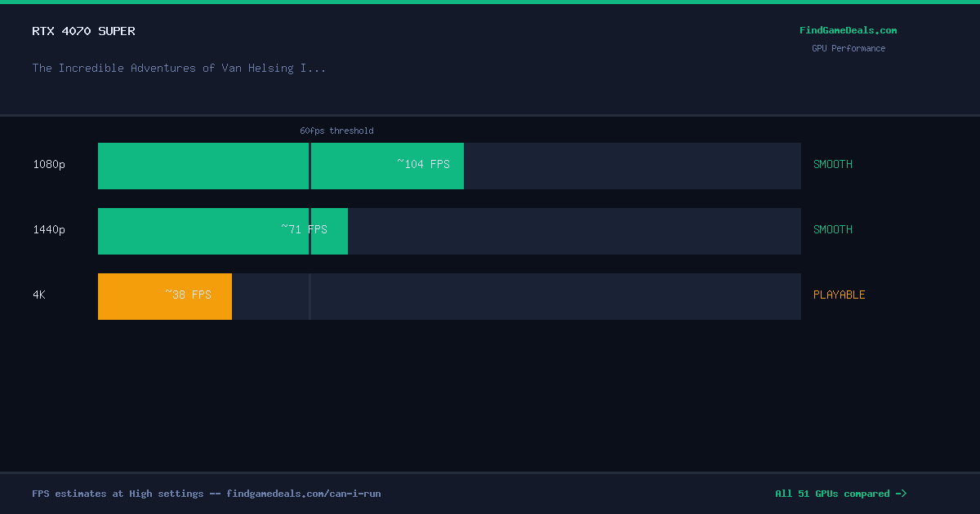Image resolution: width=980 pixels, height=514 pixels.
Task: Click the GPU Performance label
Action: (848, 48)
